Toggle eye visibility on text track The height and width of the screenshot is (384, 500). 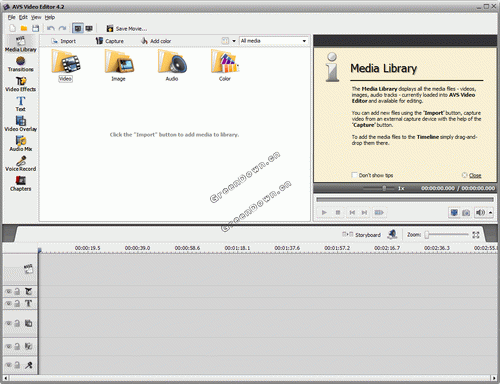[8, 304]
